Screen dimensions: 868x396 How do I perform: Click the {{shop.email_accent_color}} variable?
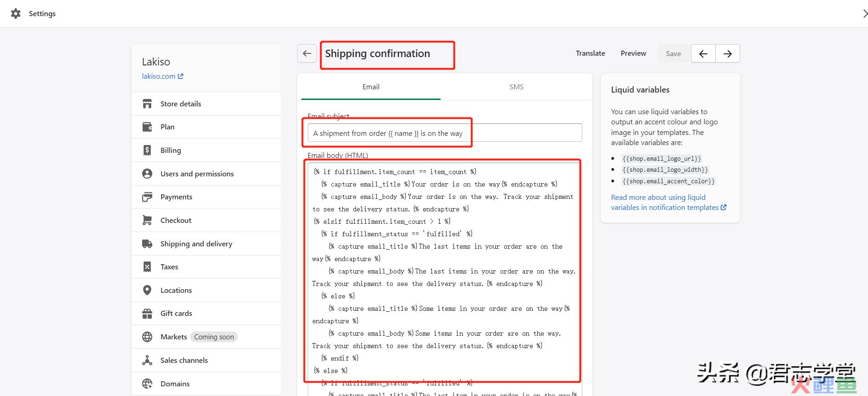668,181
